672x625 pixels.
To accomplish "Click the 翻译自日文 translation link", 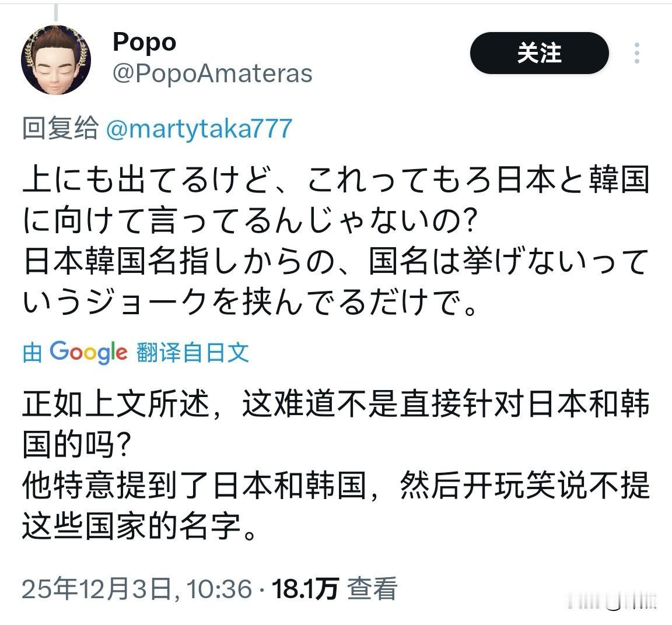I will 192,353.
